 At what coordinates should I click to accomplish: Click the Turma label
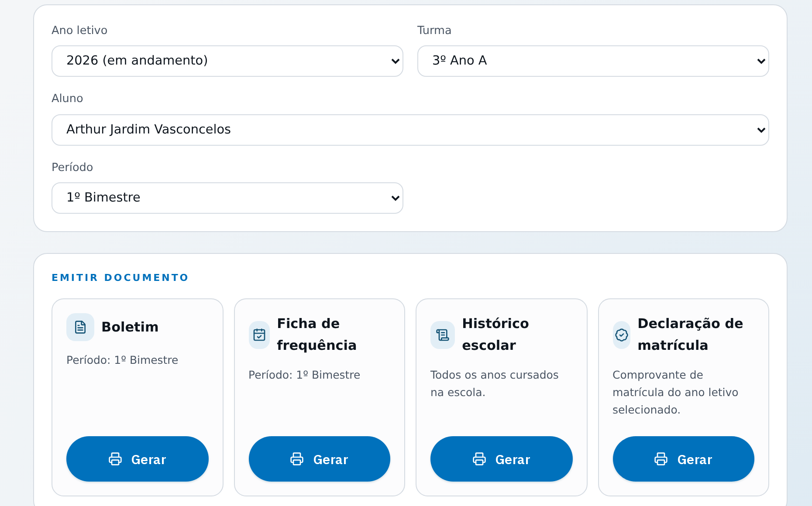point(434,30)
